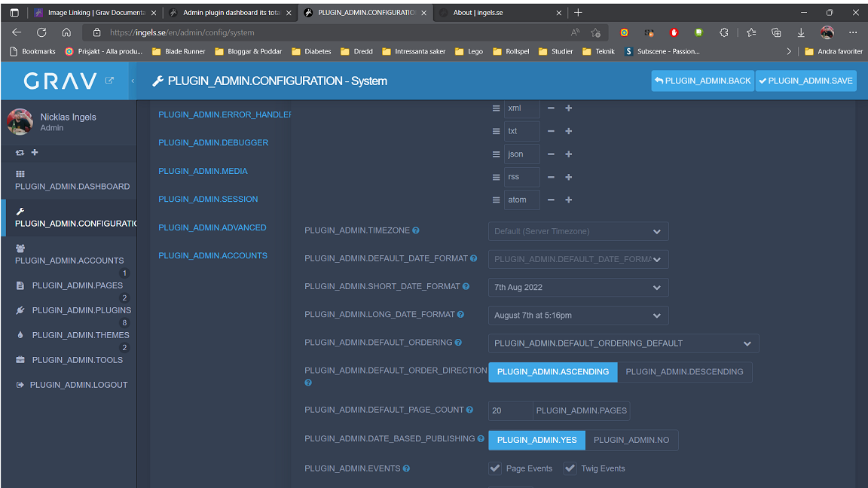
Task: Open PLUGIN_ADMIN.TOOLS in sidebar
Action: pyautogui.click(x=69, y=360)
